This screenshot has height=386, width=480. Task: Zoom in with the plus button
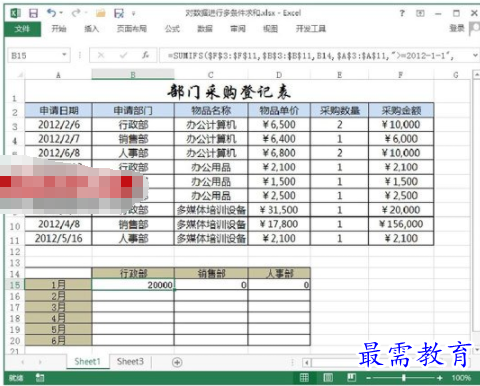pos(440,378)
